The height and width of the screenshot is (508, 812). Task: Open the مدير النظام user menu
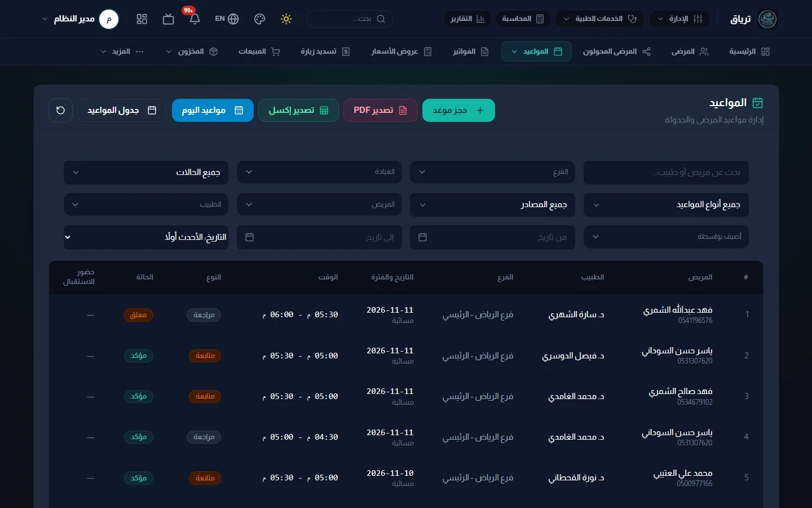pyautogui.click(x=80, y=19)
